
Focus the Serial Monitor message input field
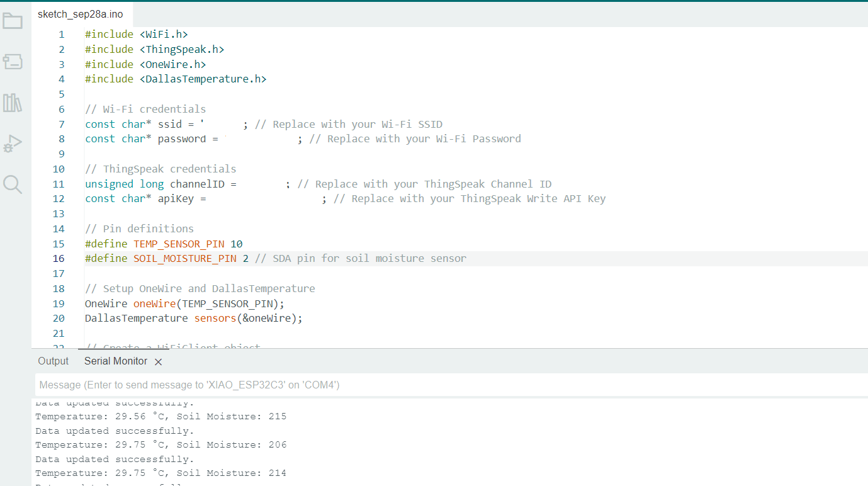pyautogui.click(x=451, y=385)
